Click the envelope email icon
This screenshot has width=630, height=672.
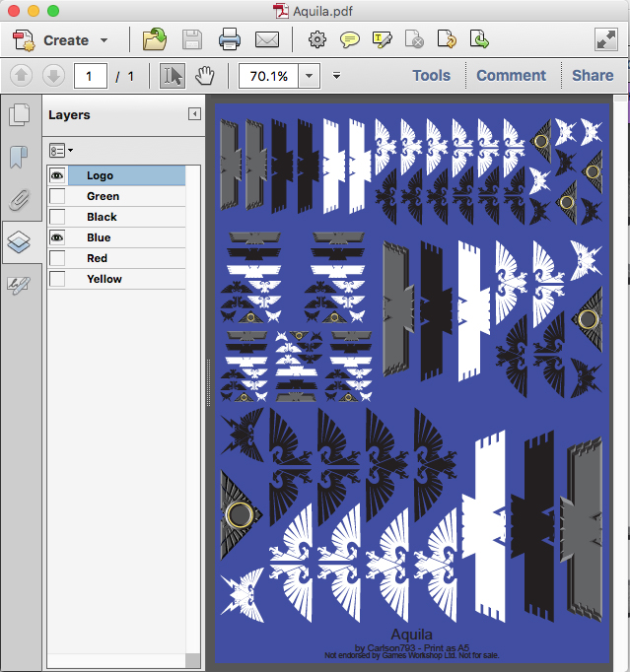(x=267, y=39)
